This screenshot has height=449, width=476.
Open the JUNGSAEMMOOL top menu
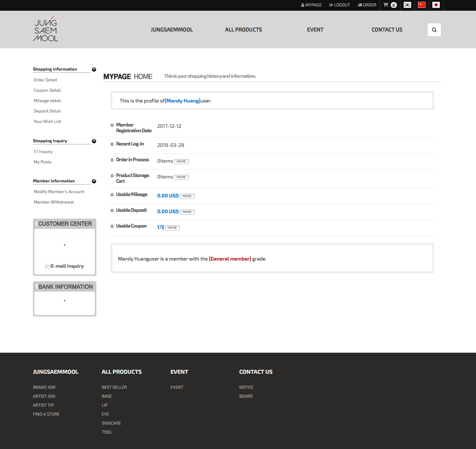click(x=172, y=30)
